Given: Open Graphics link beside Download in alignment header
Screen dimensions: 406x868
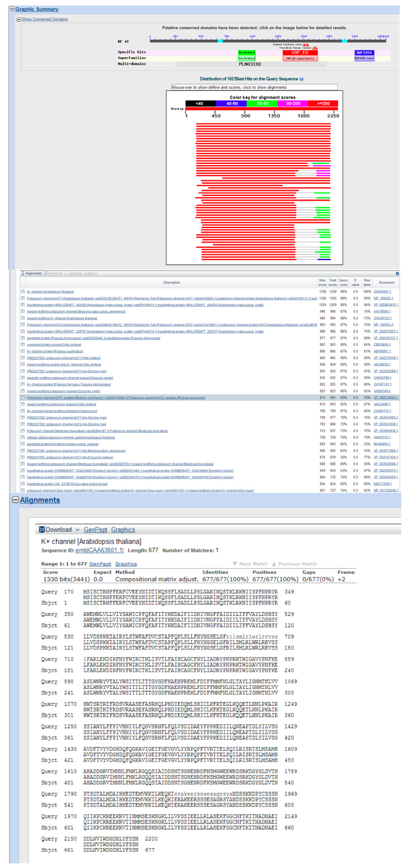Looking at the screenshot, I should [x=123, y=530].
